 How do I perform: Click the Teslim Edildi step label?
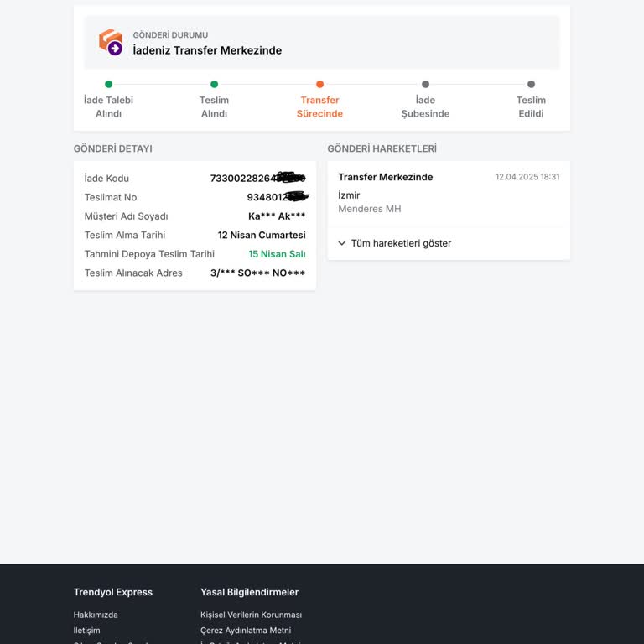click(x=531, y=106)
